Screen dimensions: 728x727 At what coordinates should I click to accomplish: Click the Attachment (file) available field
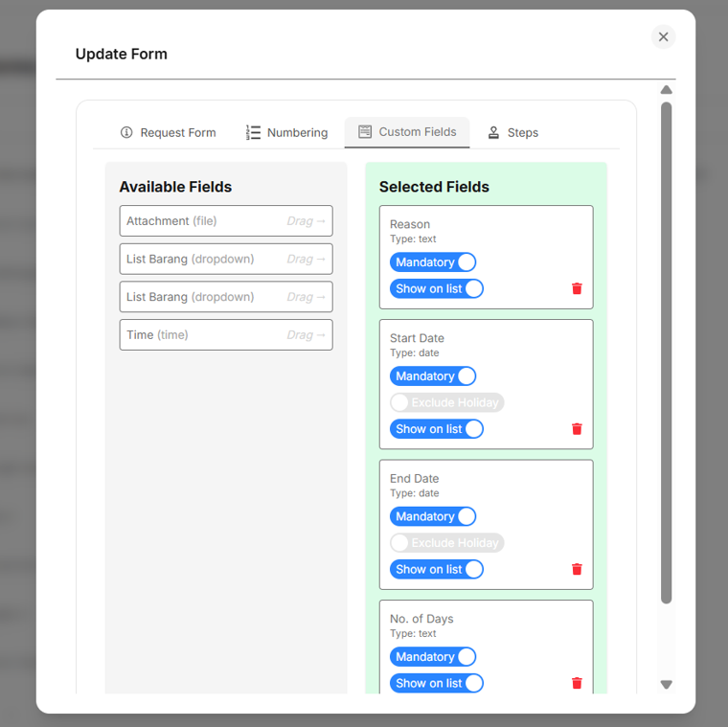[x=226, y=221]
